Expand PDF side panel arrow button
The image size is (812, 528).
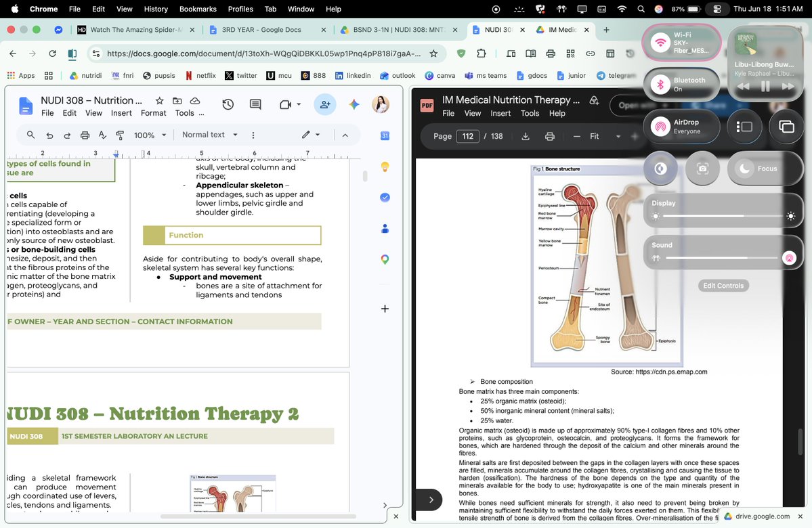point(431,500)
